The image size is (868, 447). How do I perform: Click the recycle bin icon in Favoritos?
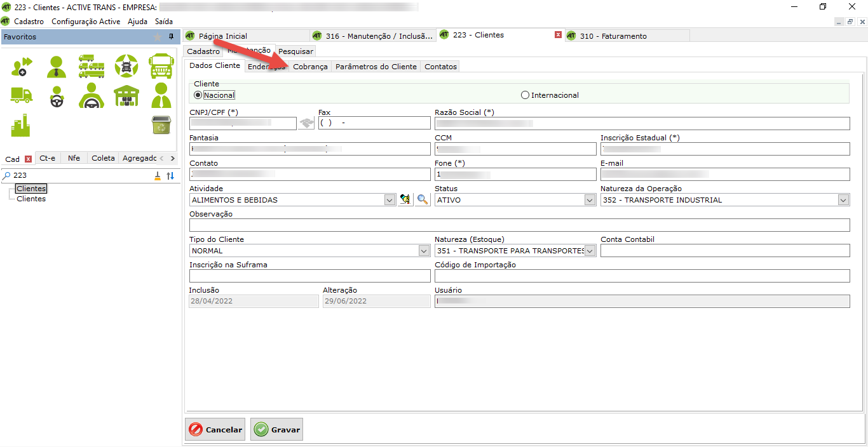[x=161, y=125]
